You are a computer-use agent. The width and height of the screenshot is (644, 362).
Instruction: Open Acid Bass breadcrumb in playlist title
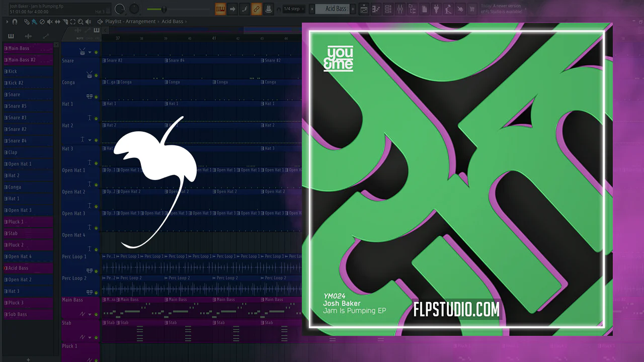click(173, 22)
